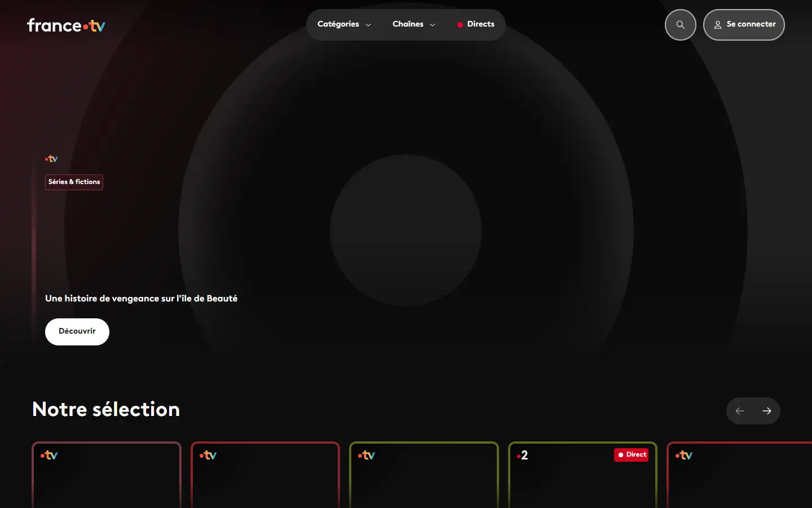The width and height of the screenshot is (812, 508).
Task: Click the red Direct badge
Action: pos(631,455)
